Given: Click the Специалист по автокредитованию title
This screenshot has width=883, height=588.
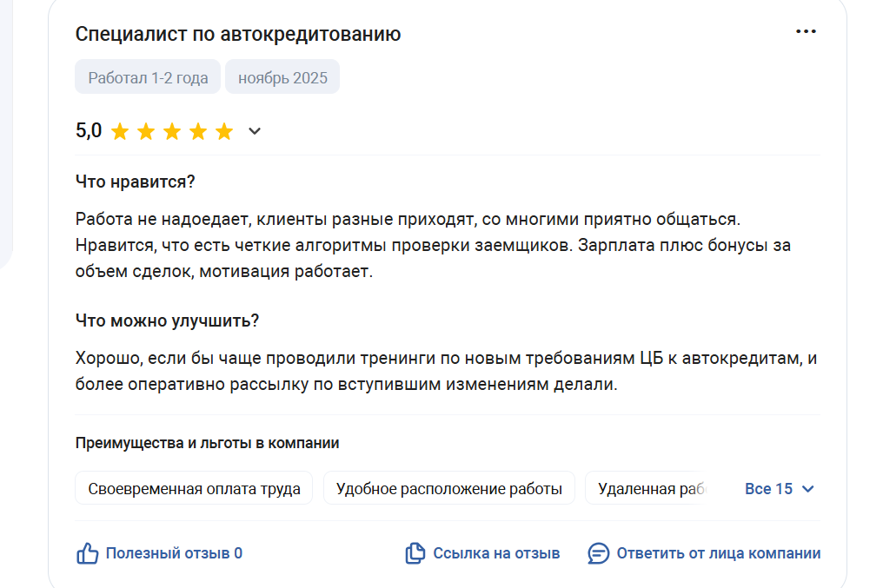Looking at the screenshot, I should tap(238, 34).
